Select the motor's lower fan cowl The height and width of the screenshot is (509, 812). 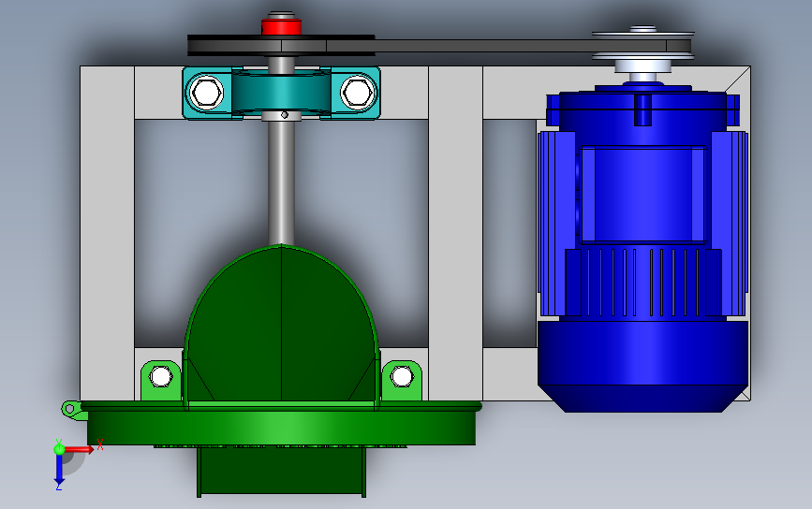click(642, 366)
